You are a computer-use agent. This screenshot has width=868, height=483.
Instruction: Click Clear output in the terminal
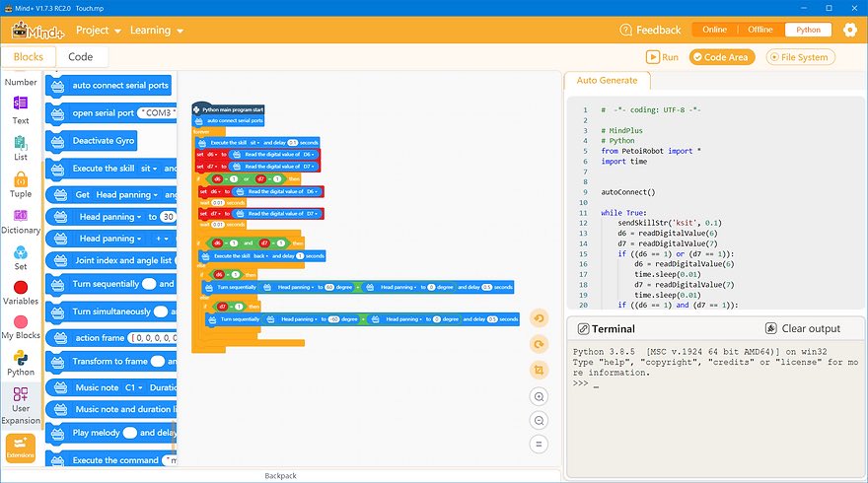click(803, 328)
